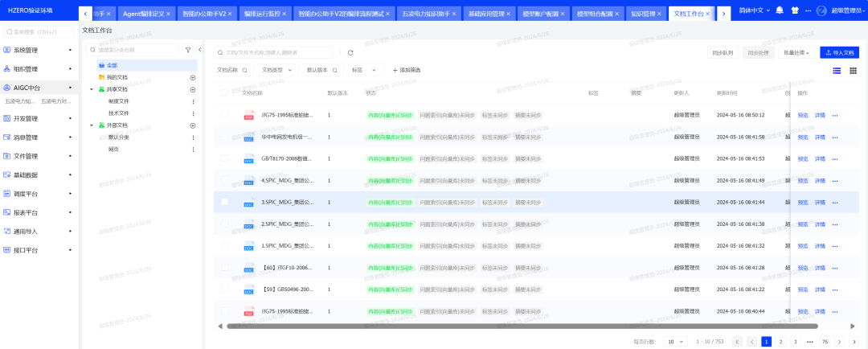The image size is (868, 349).
Task: Open the more options dots for 网页
Action: [x=193, y=150]
